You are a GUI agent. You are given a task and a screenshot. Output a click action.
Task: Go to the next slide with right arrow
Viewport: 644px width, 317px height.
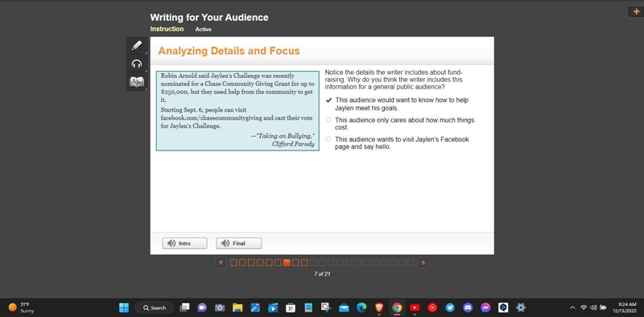coord(423,262)
